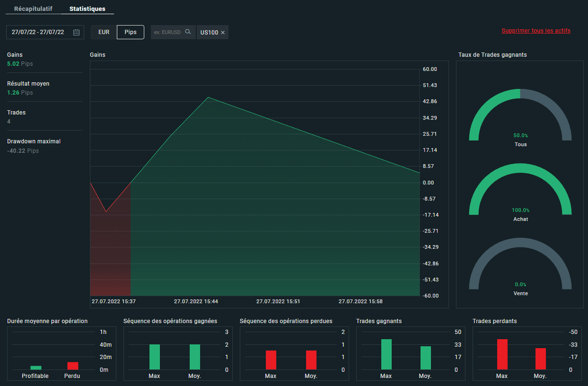Remove the US100 asset filter chip
The height and width of the screenshot is (386, 588).
pos(223,33)
